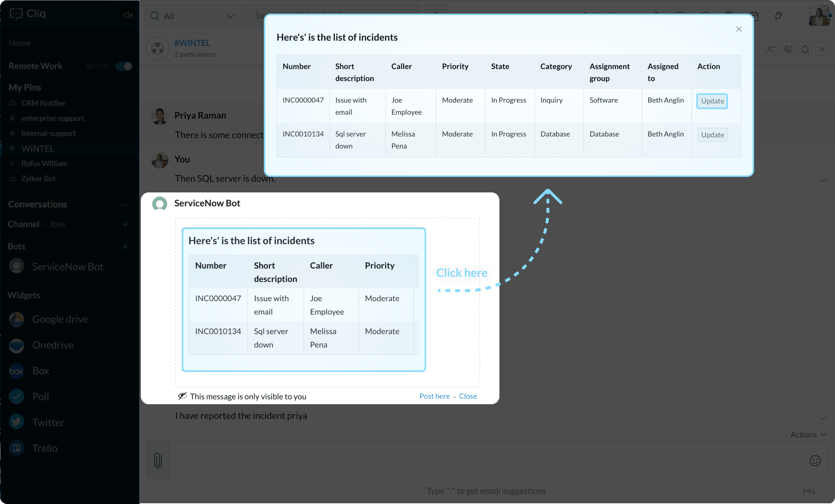
Task: Click the #WINTEL channel title
Action: [x=192, y=43]
